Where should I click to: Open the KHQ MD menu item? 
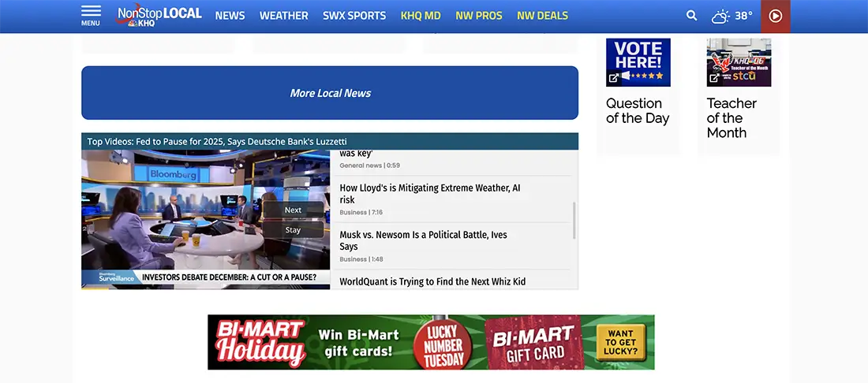[421, 16]
